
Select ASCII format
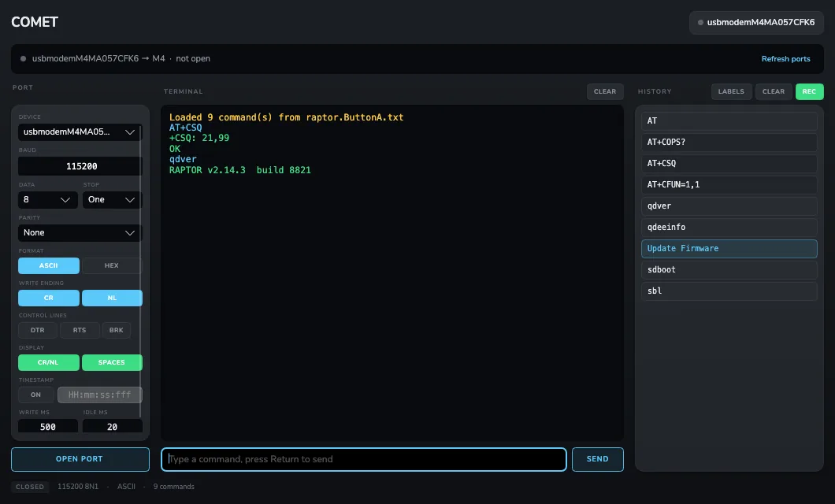pos(49,265)
